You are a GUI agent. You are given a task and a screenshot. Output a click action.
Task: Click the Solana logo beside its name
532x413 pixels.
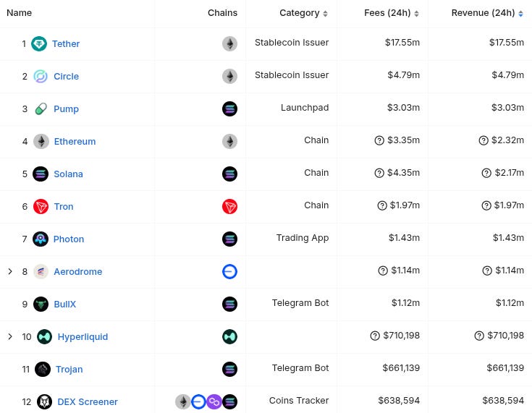pos(41,174)
